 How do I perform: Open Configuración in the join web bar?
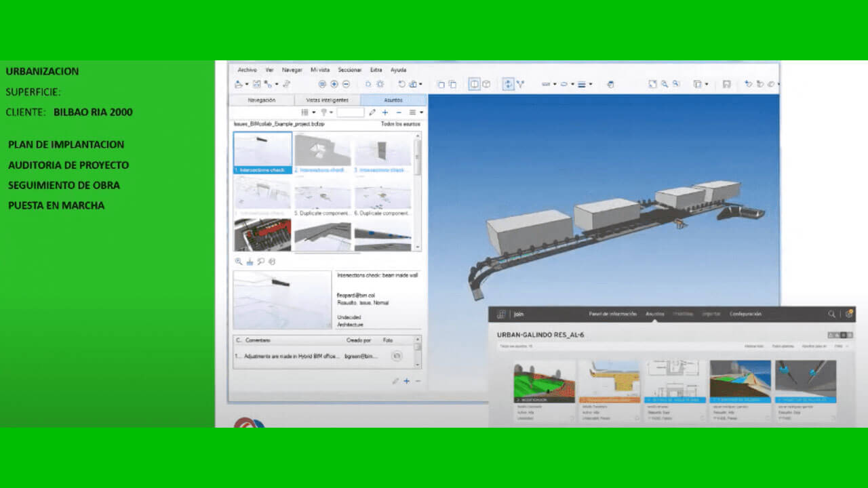745,314
